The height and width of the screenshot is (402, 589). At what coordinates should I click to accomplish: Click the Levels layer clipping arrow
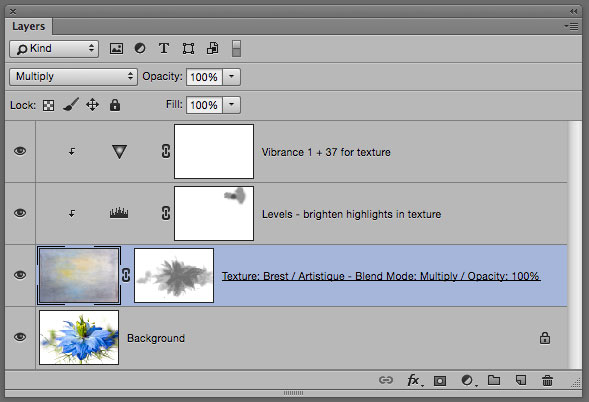pos(72,213)
